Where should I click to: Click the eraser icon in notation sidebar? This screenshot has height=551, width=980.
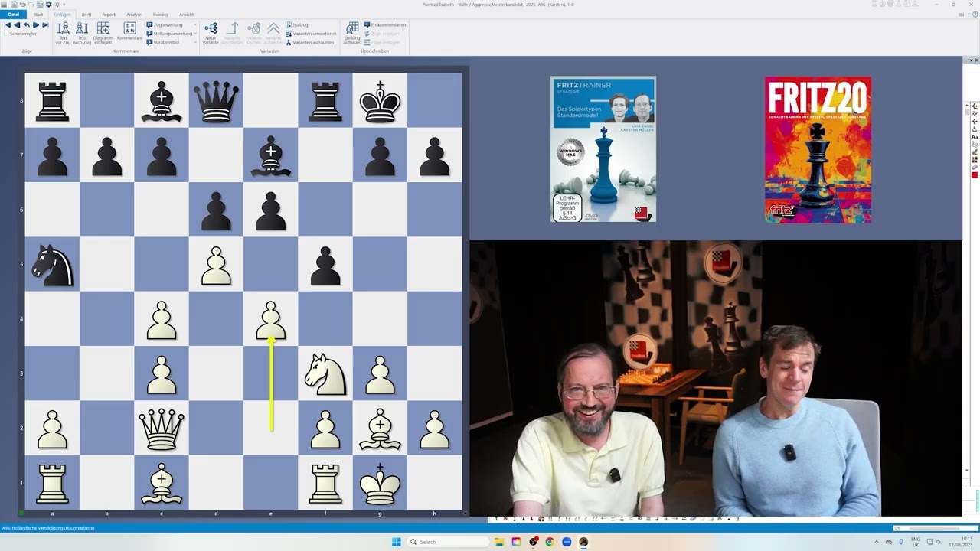point(975,167)
